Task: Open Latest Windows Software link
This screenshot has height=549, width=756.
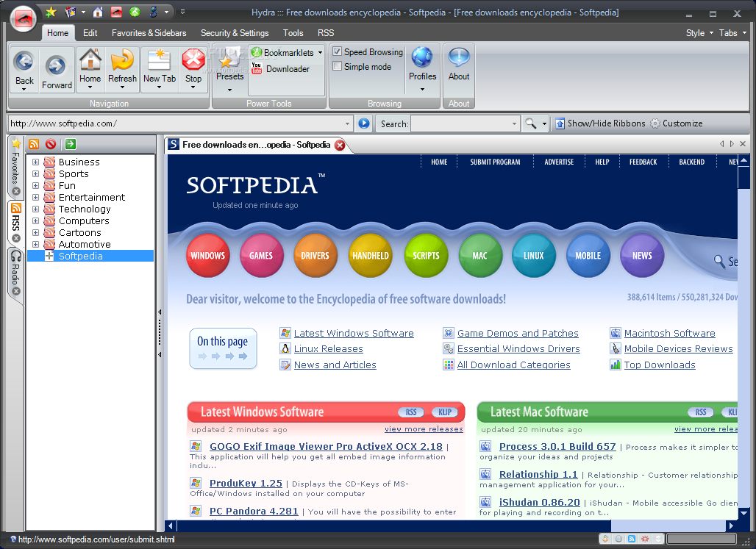Action: [354, 333]
